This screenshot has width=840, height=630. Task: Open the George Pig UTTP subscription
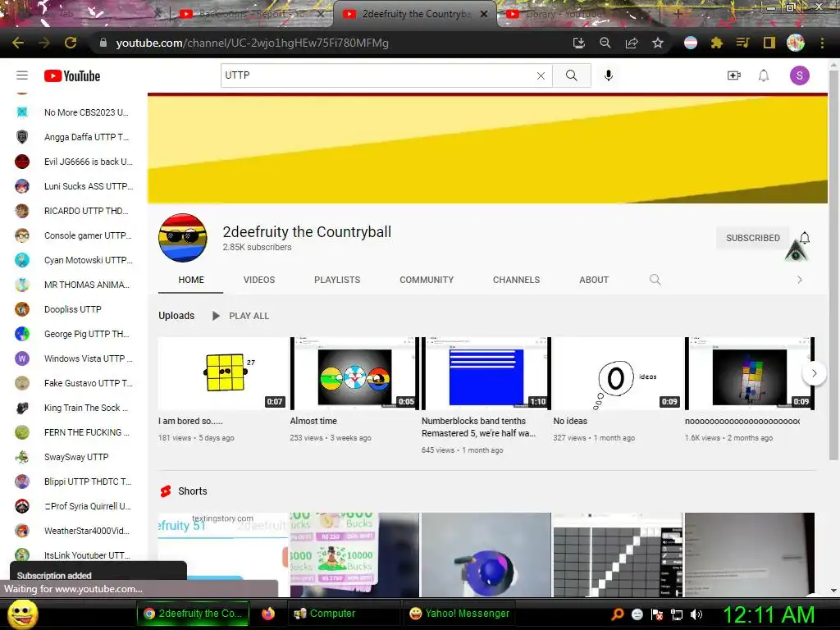point(73,334)
